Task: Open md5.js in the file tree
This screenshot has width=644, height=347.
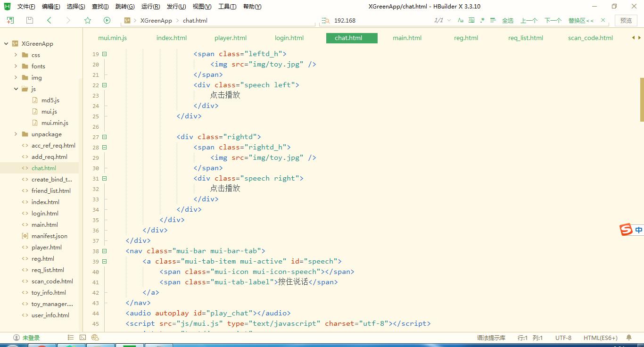Action: [50, 100]
